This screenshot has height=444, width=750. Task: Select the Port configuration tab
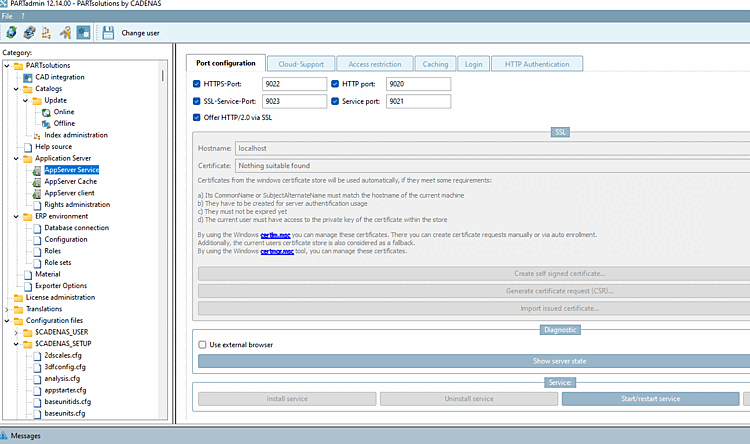[226, 63]
